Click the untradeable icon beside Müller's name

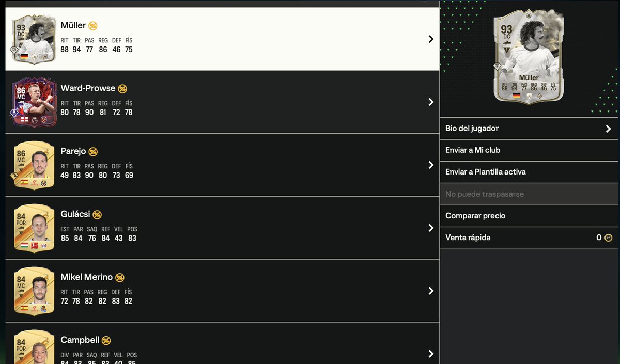pos(93,26)
